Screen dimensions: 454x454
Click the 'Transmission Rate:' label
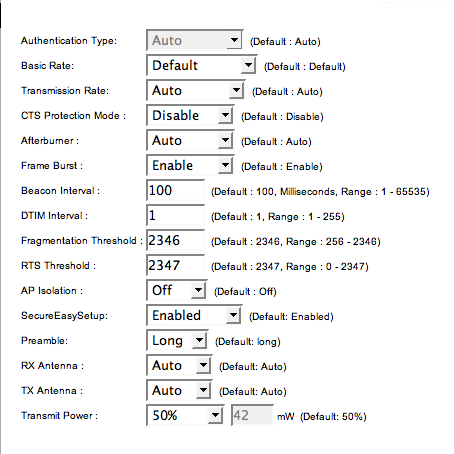click(65, 91)
